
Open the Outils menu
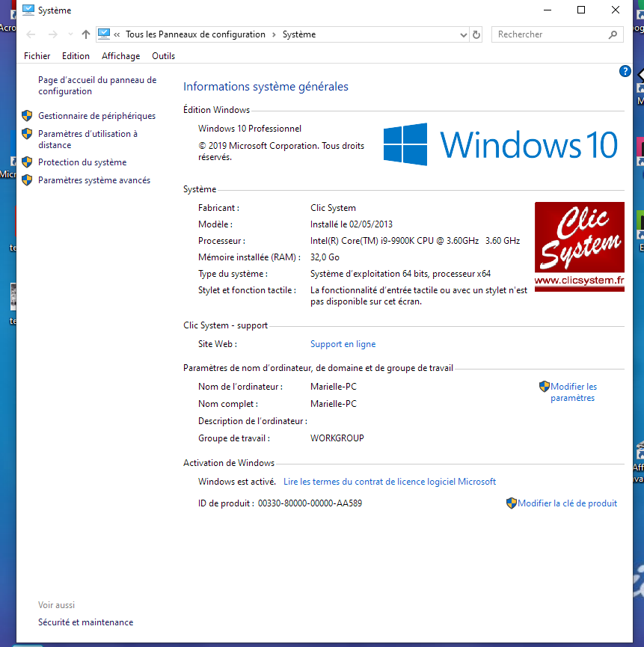tap(163, 56)
